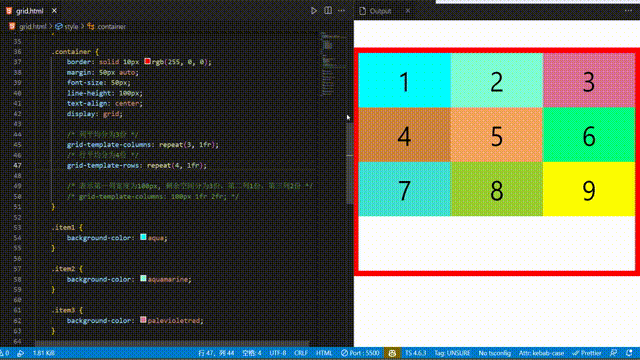This screenshot has width=640, height=360.
Task: Click the horizontal editor scrollbar
Action: click(171, 344)
